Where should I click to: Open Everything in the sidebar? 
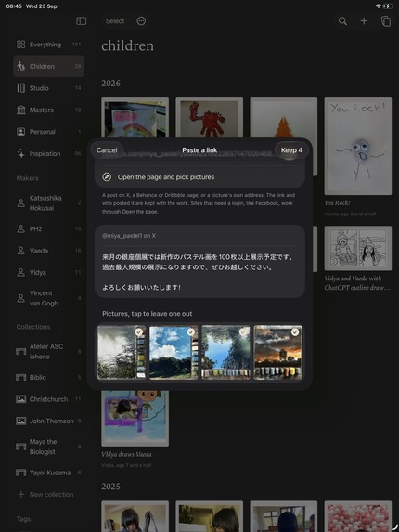(48, 45)
